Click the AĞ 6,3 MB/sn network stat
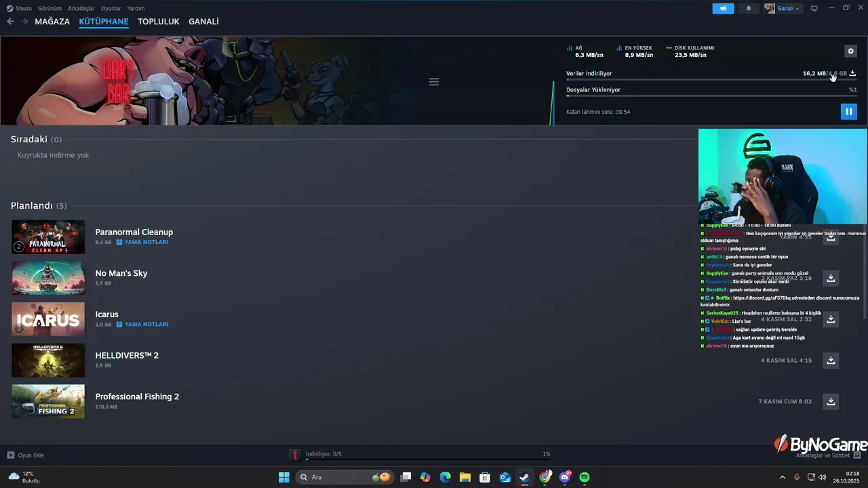Viewport: 868px width, 488px height. coord(585,52)
